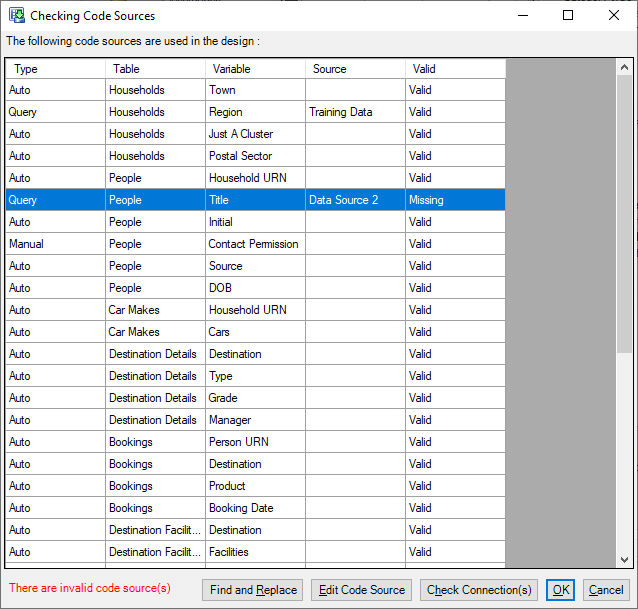The height and width of the screenshot is (609, 638).
Task: Click the invalid code source(s) warning text
Action: [90, 588]
